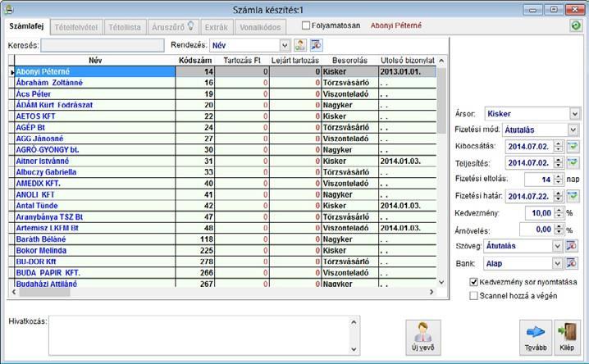The height and width of the screenshot is (364, 589).
Task: Open calendar picker for Fizetési határ
Action: tap(573, 196)
